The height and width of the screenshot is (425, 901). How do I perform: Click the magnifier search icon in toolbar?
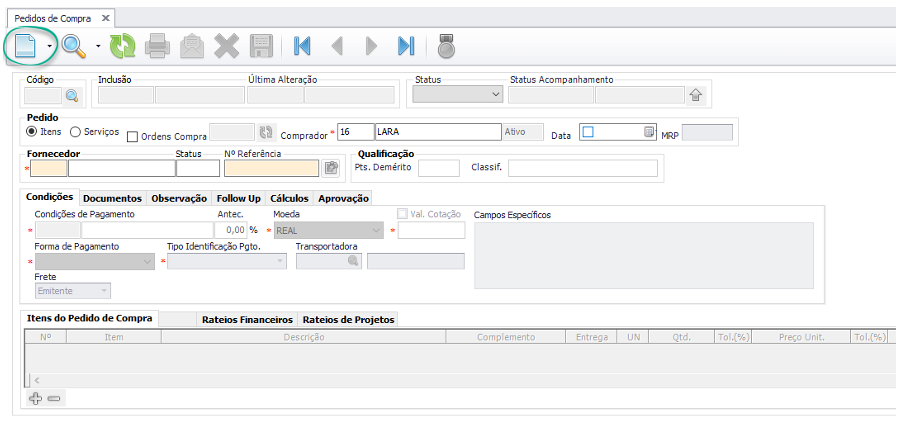pos(73,45)
